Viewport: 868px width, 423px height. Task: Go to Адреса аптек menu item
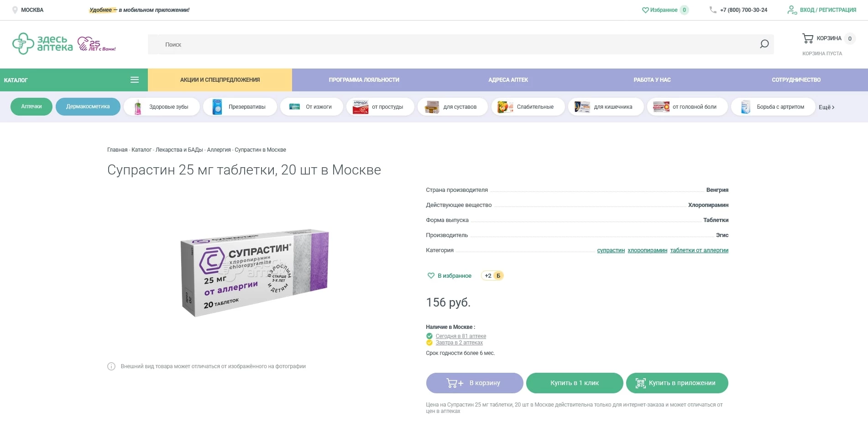pyautogui.click(x=508, y=80)
